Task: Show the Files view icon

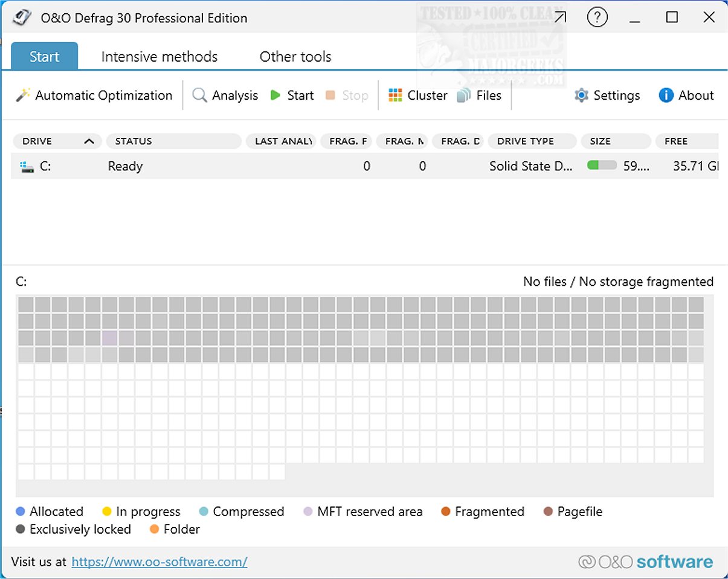Action: click(x=464, y=95)
